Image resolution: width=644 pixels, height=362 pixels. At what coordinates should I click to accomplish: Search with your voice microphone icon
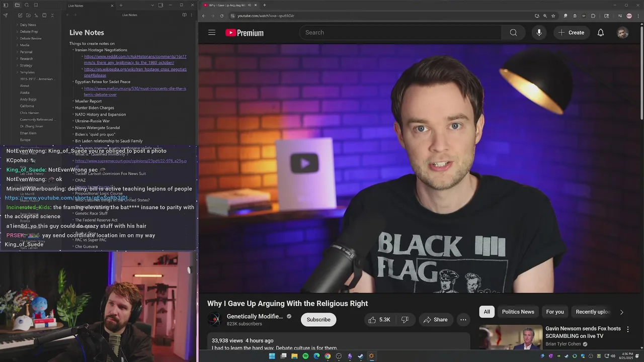click(x=539, y=33)
